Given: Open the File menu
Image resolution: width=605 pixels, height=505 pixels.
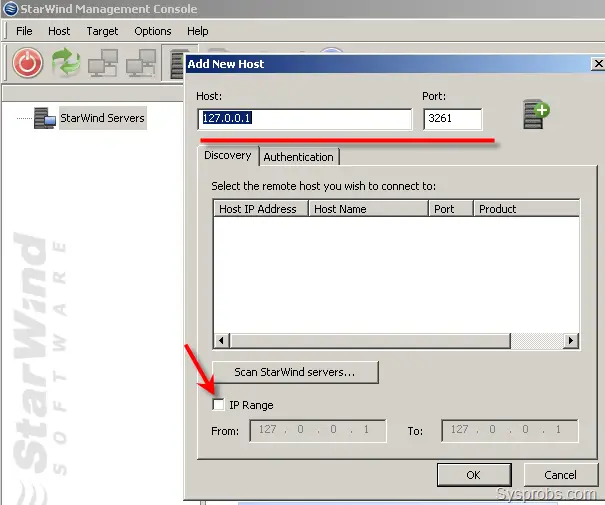Looking at the screenshot, I should pos(24,31).
